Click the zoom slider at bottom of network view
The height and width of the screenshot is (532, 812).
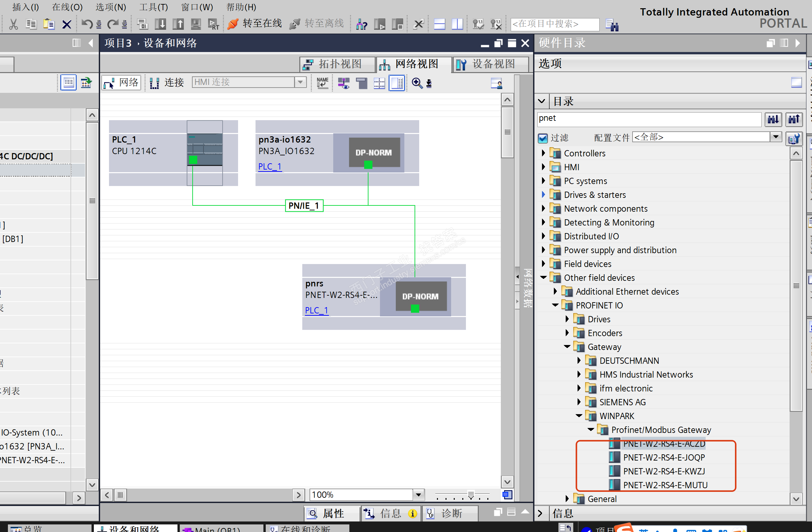click(471, 495)
